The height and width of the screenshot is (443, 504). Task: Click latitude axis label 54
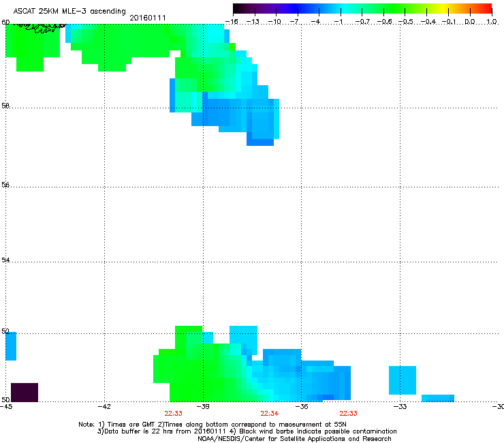pyautogui.click(x=5, y=260)
